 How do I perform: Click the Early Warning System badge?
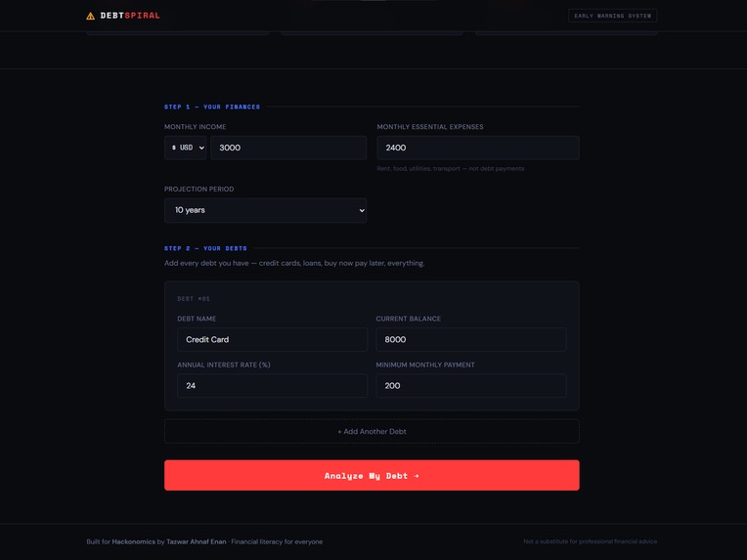pyautogui.click(x=613, y=16)
